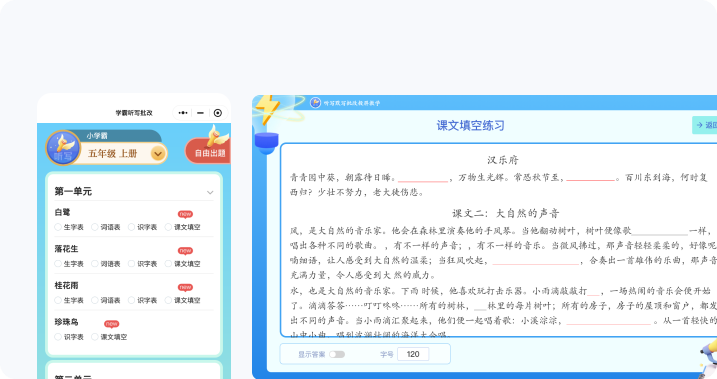Click the mini program circular close target icon
The height and width of the screenshot is (379, 717).
[x=218, y=113]
